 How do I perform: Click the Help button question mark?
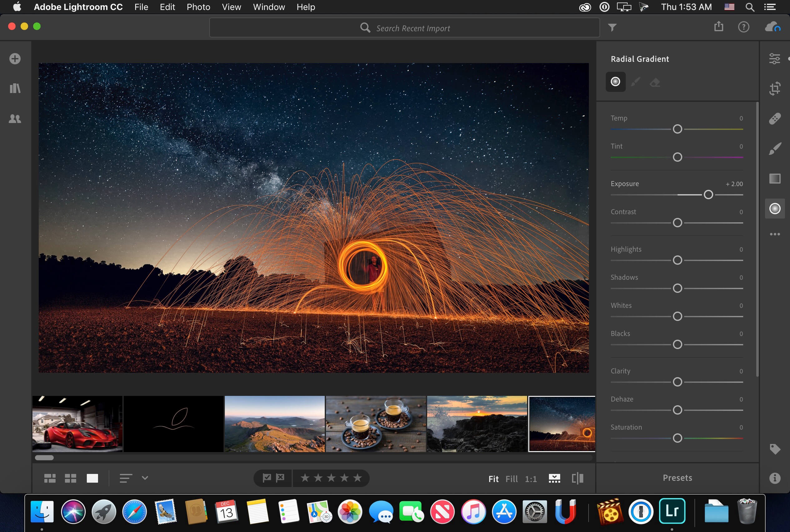pos(744,27)
